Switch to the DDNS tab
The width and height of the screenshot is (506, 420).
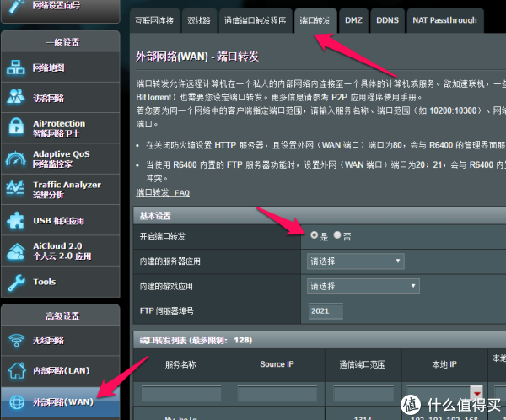point(387,19)
